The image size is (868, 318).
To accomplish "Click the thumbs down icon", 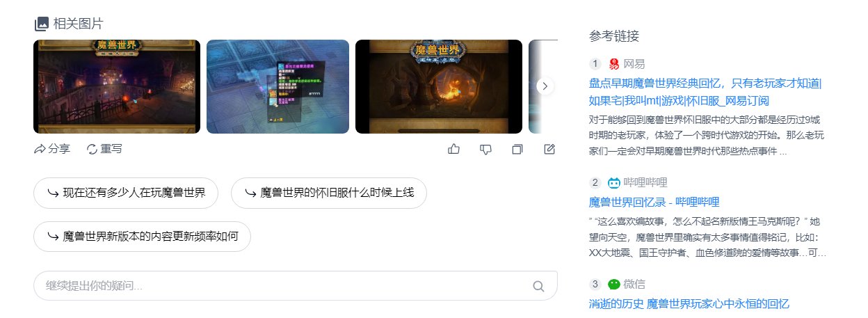I will click(486, 149).
